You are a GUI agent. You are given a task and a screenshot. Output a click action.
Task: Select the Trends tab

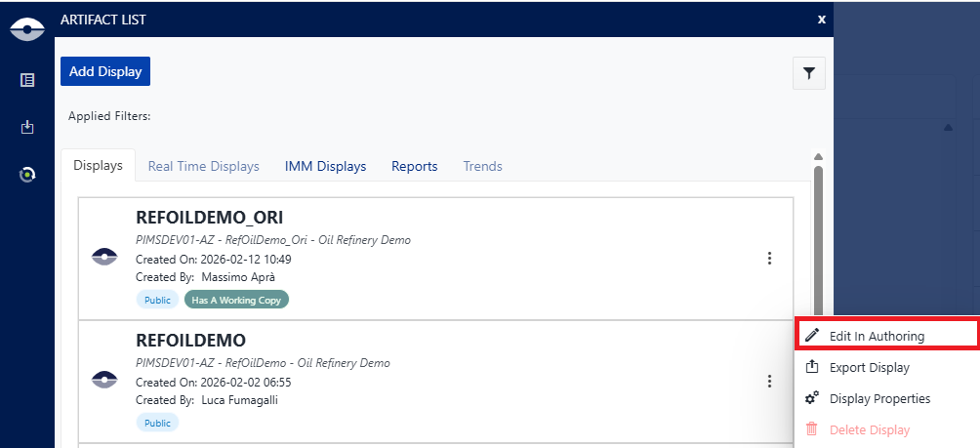[x=482, y=166]
